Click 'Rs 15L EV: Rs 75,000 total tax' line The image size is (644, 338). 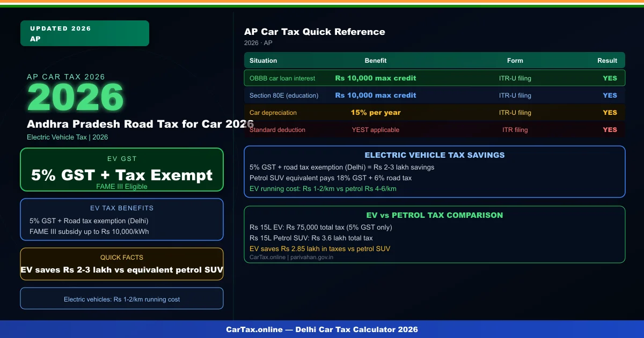(x=321, y=227)
